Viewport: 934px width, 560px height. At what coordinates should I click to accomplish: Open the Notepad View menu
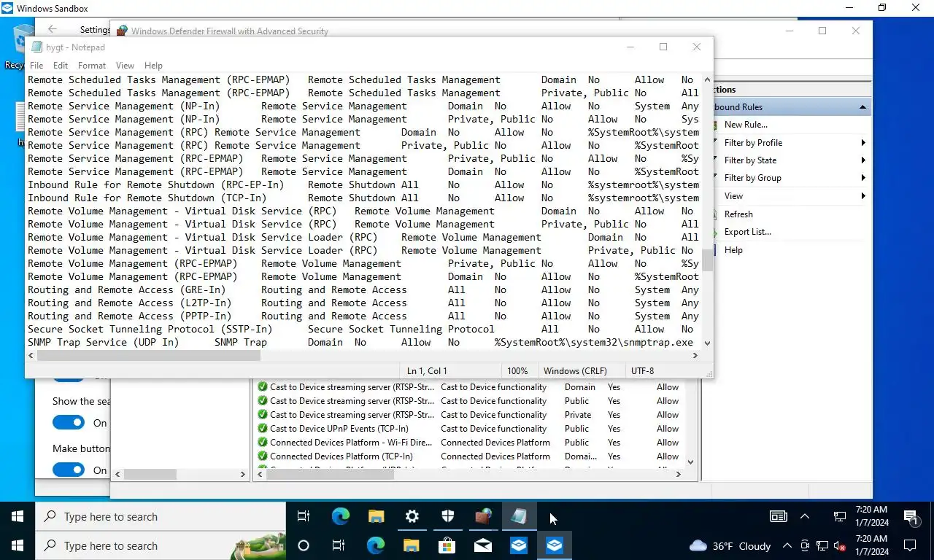[125, 66]
